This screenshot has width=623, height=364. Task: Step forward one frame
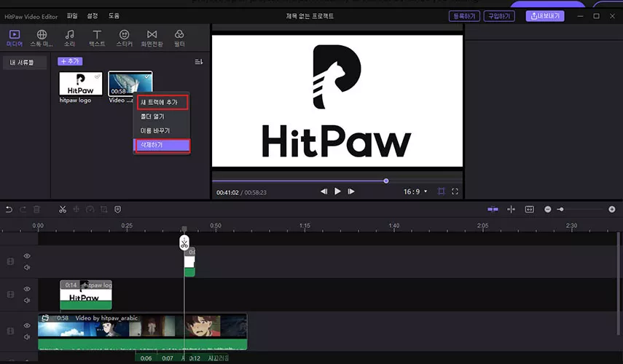tap(350, 191)
